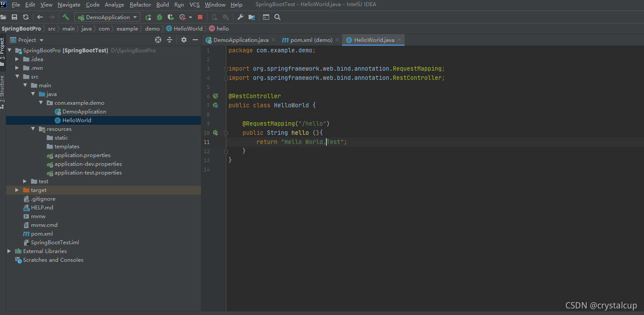Select DemoApplication in the project tree
The height and width of the screenshot is (315, 644).
pos(84,111)
